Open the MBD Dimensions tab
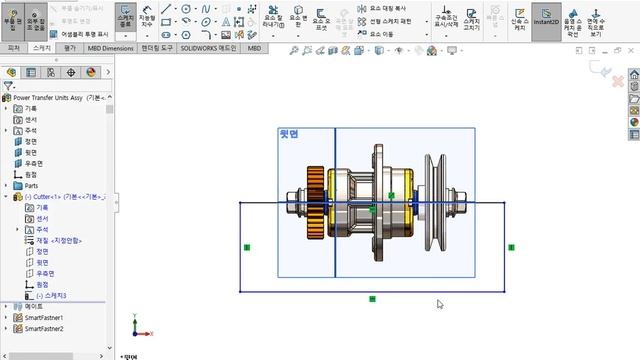Viewport: 640px width, 360px height. click(x=110, y=48)
